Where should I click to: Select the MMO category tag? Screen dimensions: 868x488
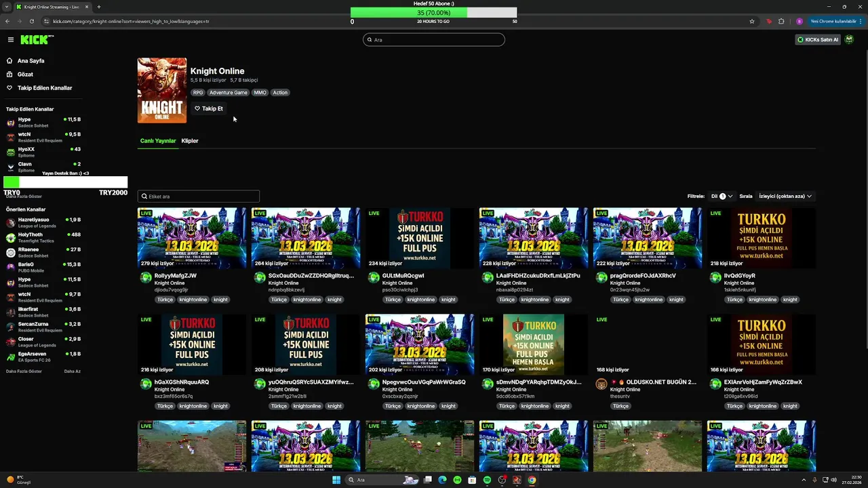click(x=260, y=93)
